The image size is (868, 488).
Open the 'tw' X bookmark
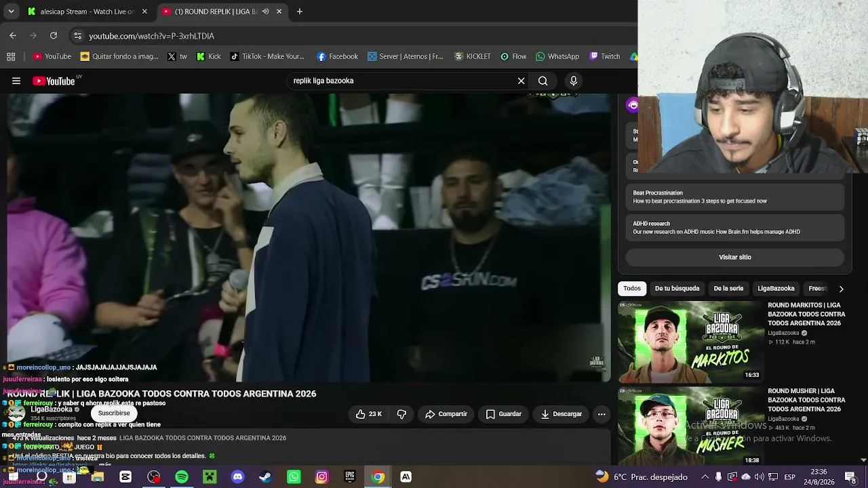178,57
